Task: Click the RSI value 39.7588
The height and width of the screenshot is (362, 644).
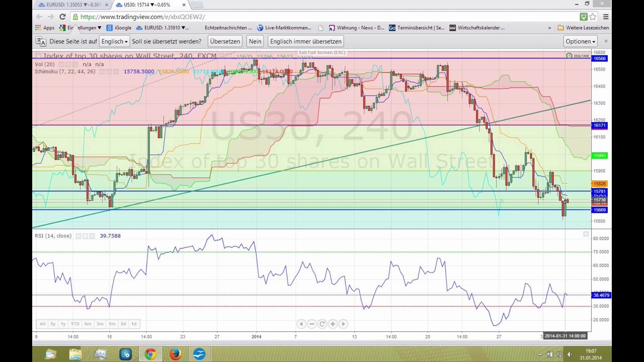Action: [110, 236]
